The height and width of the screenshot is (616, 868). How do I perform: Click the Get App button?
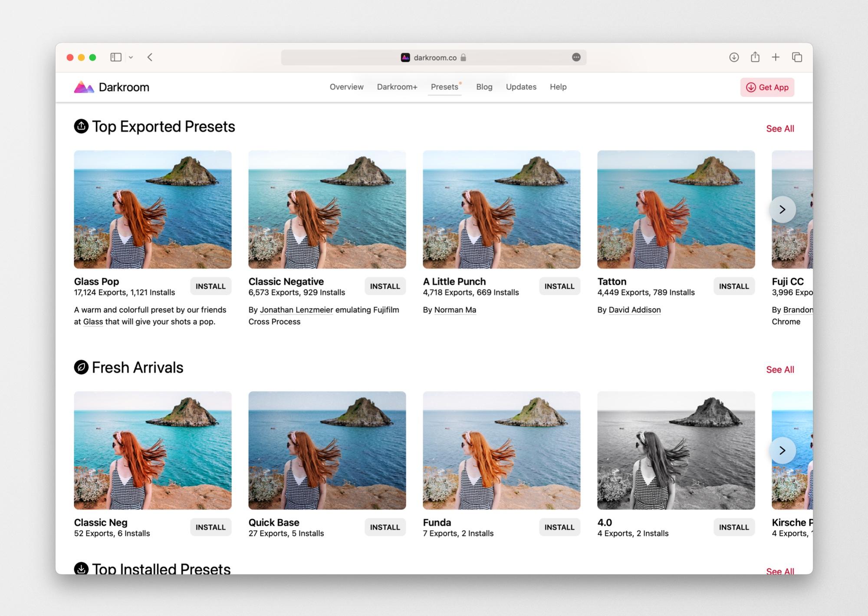[767, 87]
